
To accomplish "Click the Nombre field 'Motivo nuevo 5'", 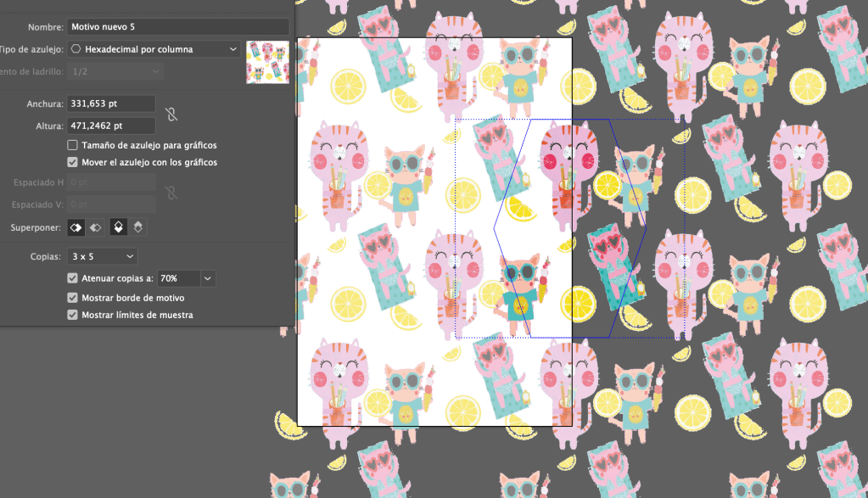I will (177, 27).
